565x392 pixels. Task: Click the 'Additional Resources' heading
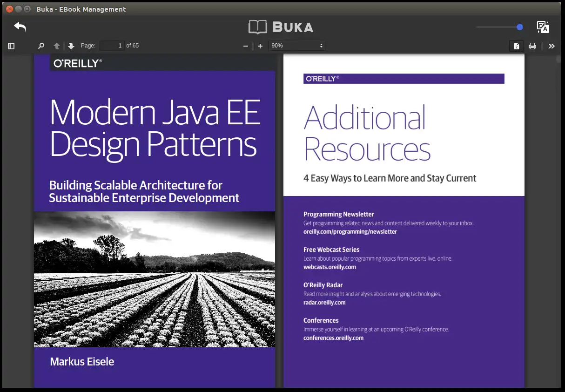(367, 133)
